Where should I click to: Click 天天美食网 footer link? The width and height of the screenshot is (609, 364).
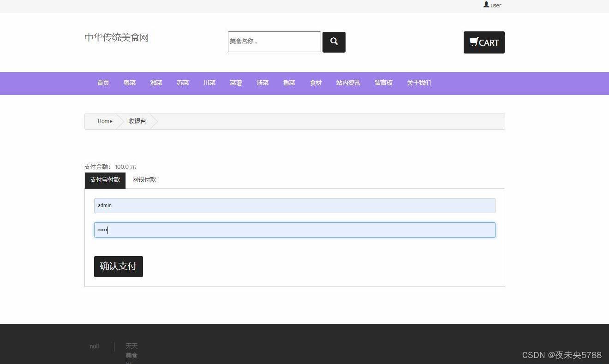(131, 353)
